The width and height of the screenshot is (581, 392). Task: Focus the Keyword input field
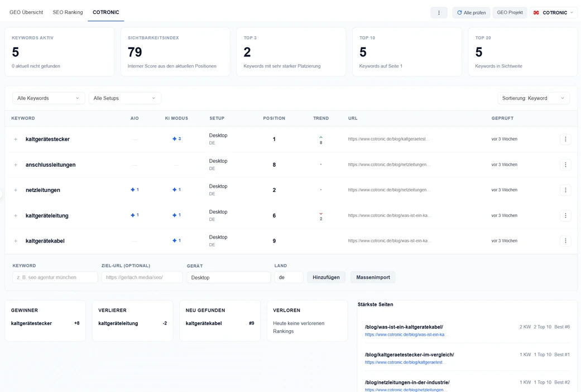55,277
